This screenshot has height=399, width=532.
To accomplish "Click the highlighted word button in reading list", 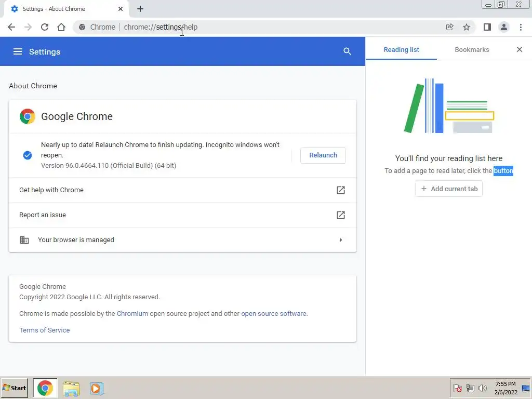I will pyautogui.click(x=503, y=170).
